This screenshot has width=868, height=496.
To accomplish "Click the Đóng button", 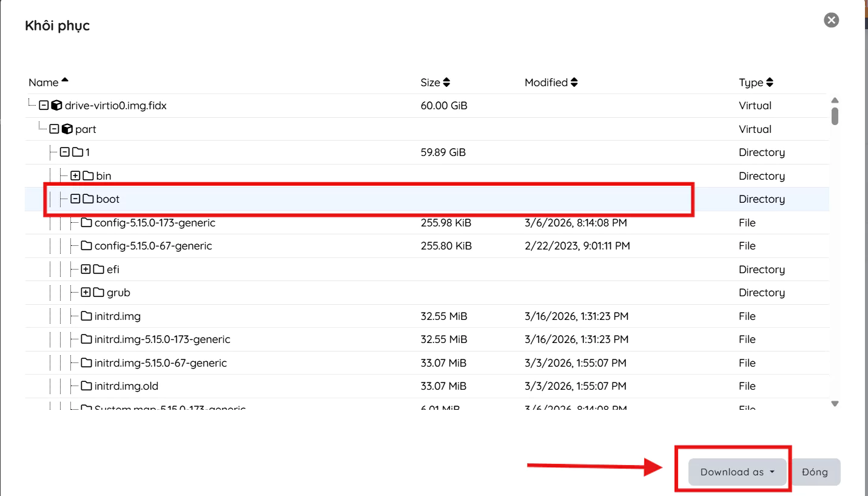I will click(x=815, y=472).
